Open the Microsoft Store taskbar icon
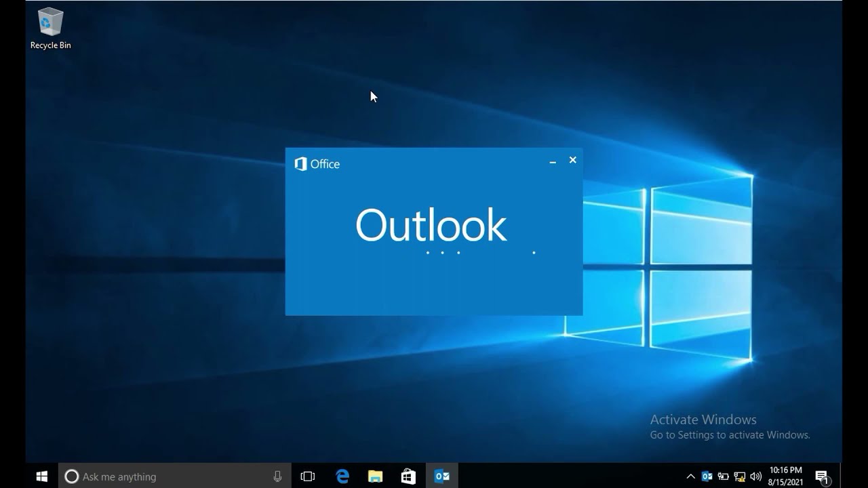 tap(408, 476)
